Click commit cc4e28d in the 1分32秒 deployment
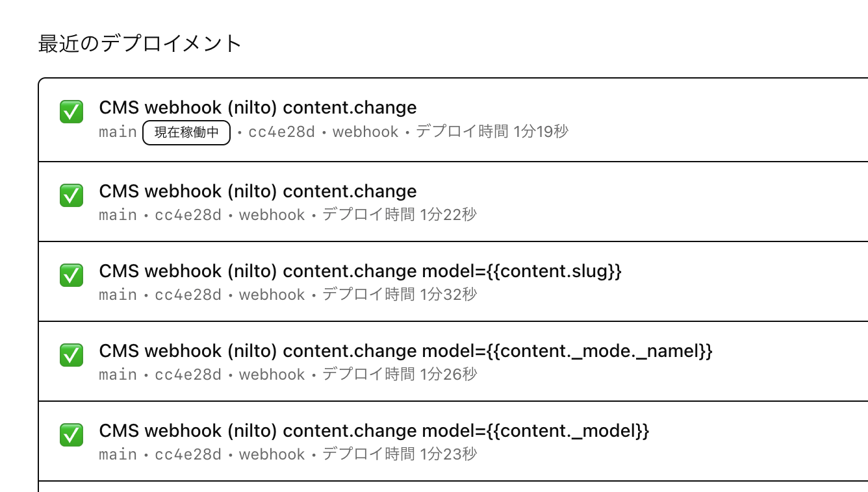 pyautogui.click(x=188, y=295)
